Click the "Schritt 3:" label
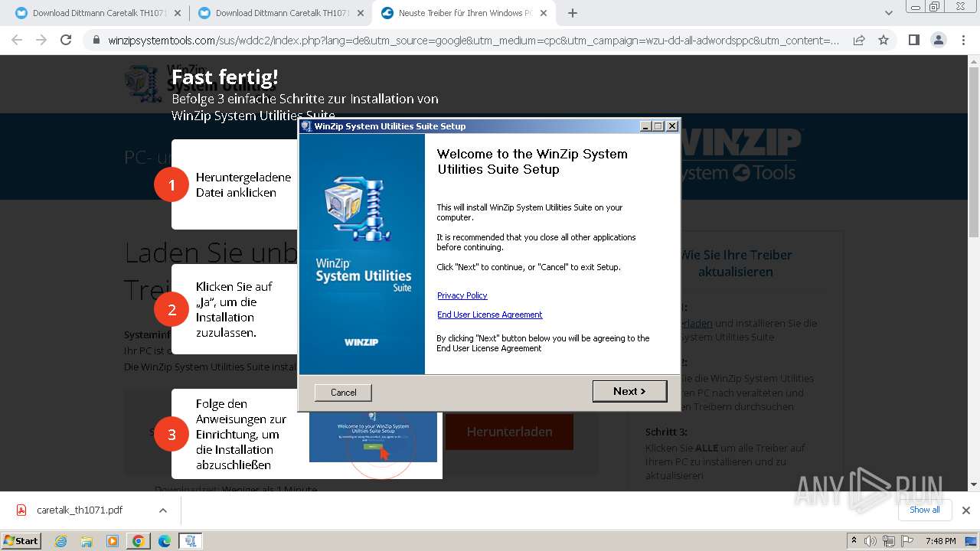 (666, 432)
